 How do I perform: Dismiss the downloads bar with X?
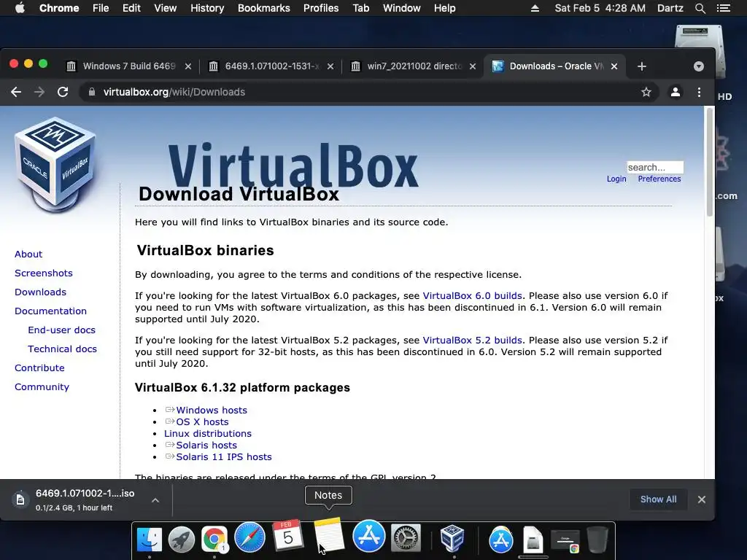(701, 499)
